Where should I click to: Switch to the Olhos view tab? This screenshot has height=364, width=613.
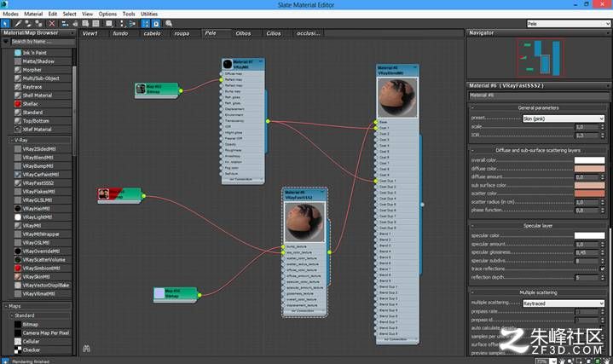point(243,33)
